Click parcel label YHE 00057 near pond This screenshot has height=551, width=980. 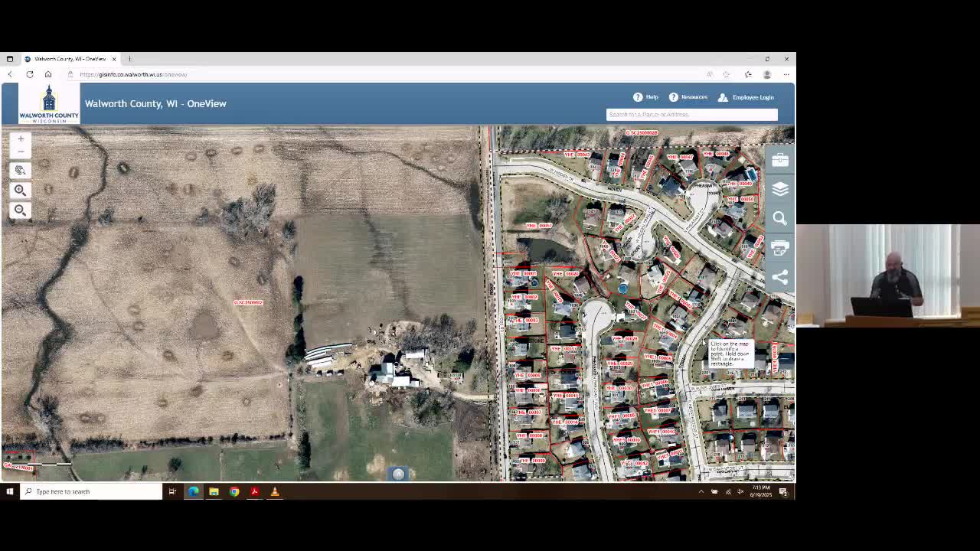tap(539, 226)
